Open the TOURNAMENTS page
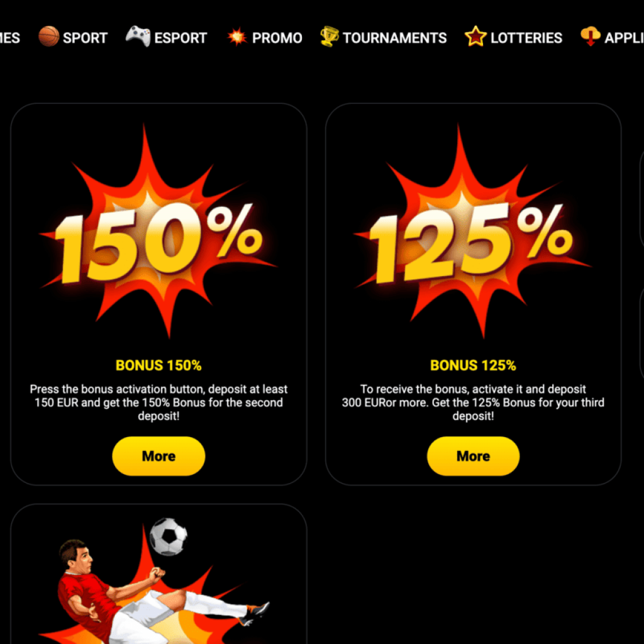Viewport: 644px width, 644px height. point(395,38)
